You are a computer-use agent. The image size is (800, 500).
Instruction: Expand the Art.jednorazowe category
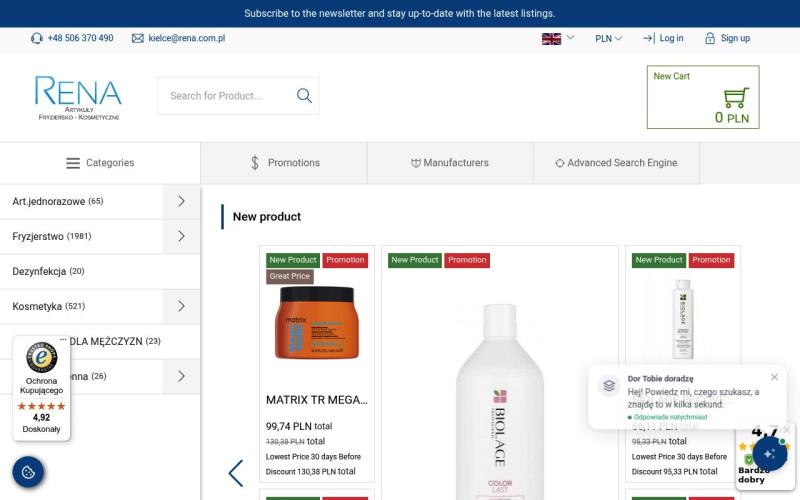181,201
